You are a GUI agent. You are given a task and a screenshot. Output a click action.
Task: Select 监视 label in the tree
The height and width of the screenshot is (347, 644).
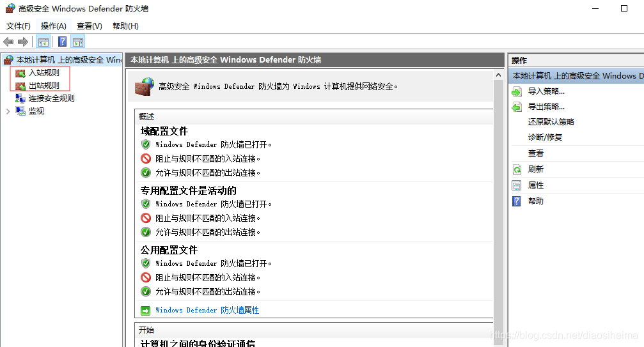(36, 111)
